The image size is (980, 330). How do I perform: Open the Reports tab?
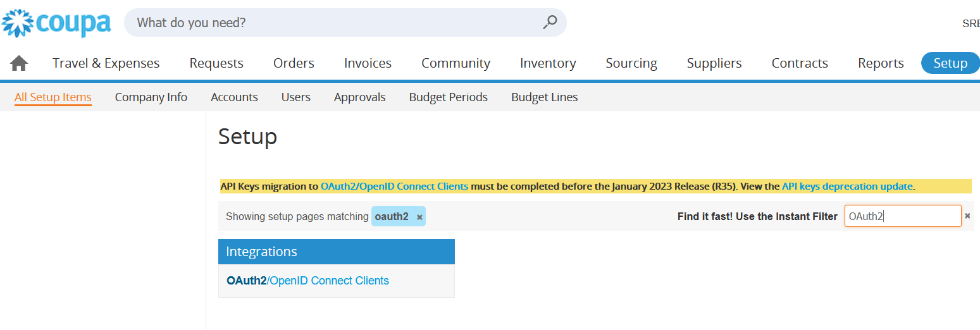881,63
